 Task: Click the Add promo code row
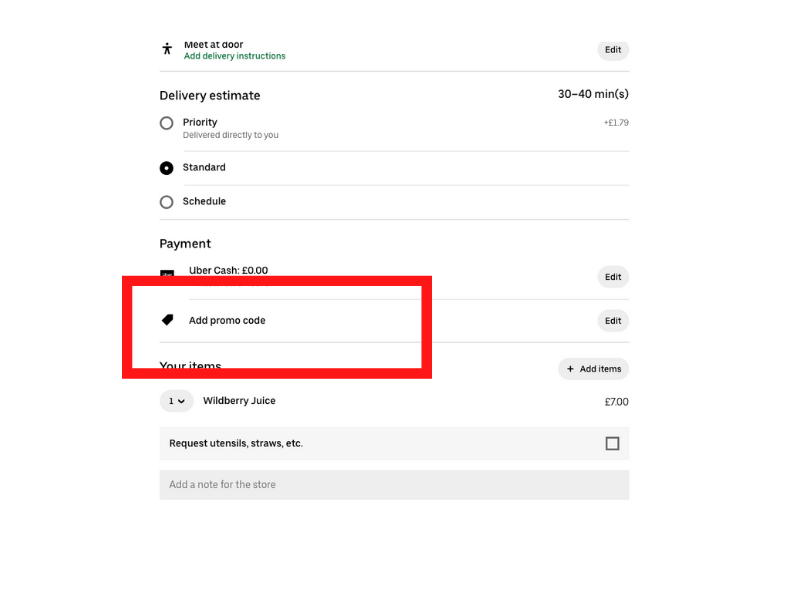[394, 320]
